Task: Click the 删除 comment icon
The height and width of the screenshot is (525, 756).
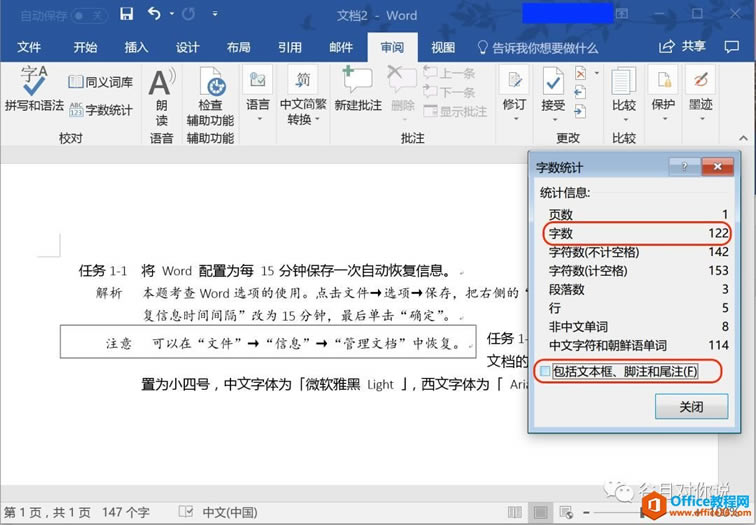Action: (x=402, y=79)
